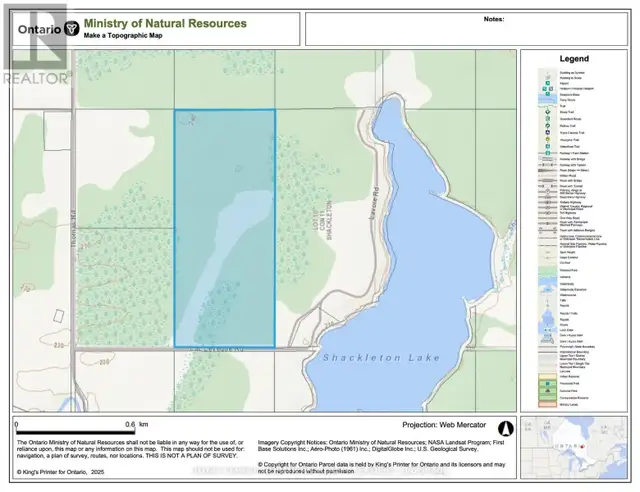Click the Ontario trillium logo icon
This screenshot has width=640, height=492.
pyautogui.click(x=72, y=28)
